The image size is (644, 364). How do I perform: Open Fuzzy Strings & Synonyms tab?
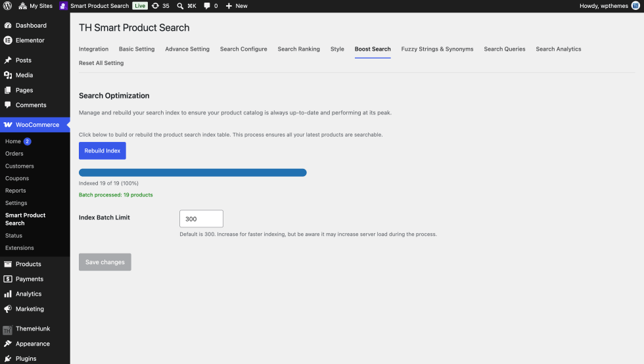point(437,49)
